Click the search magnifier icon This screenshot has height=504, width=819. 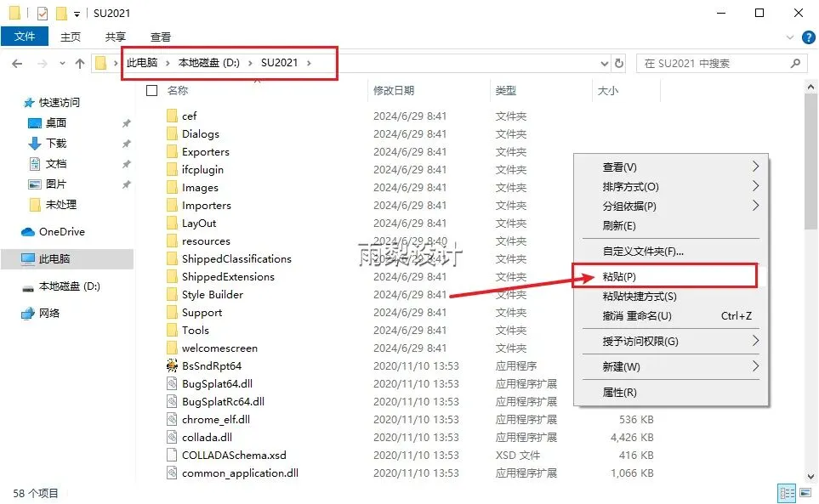pyautogui.click(x=795, y=63)
